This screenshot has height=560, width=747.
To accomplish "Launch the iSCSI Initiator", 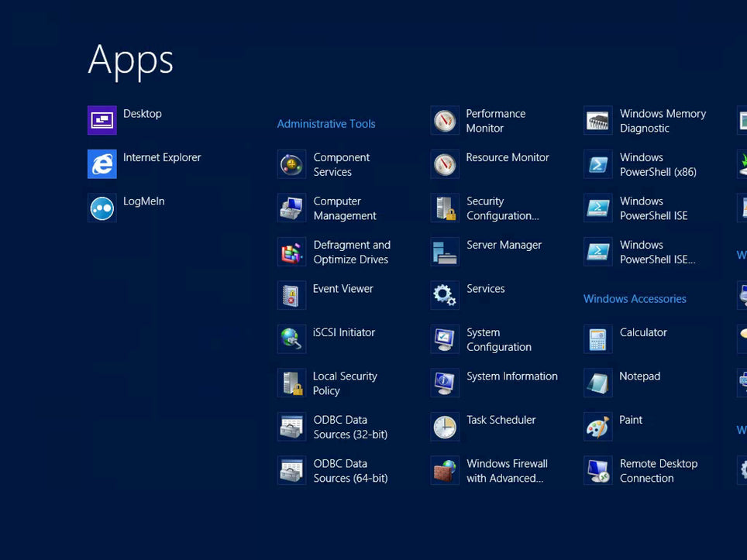I will [x=292, y=339].
